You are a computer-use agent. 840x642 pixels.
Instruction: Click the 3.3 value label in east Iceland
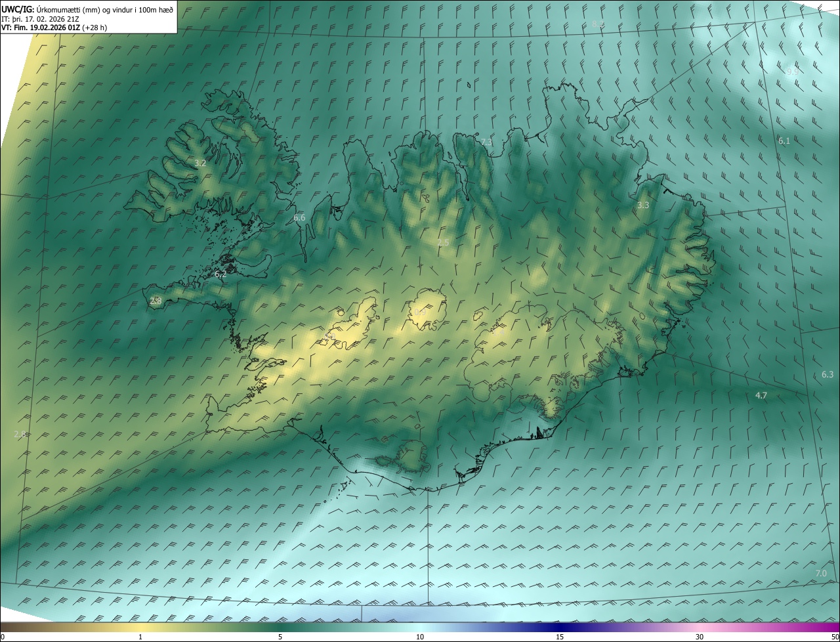(643, 205)
